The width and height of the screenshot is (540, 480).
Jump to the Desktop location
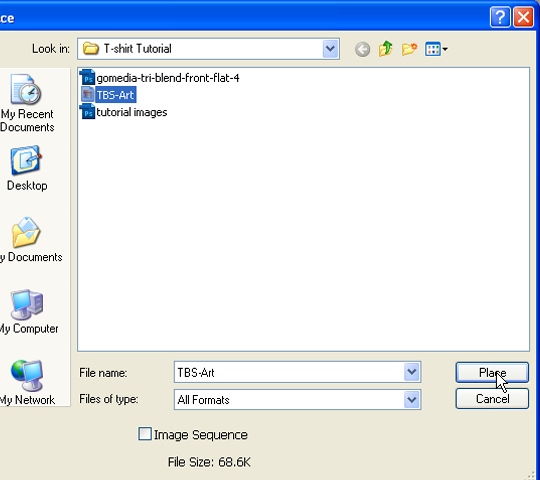(27, 168)
